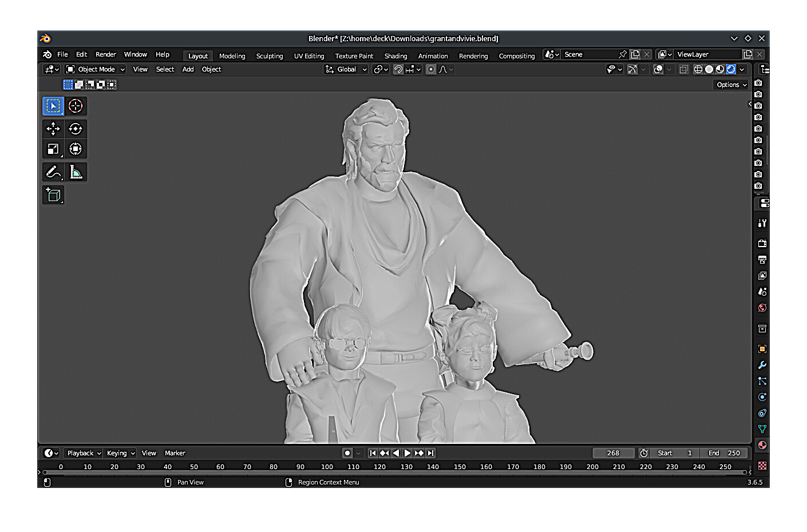Switch to Rendered viewport shading
The height and width of the screenshot is (532, 807).
731,69
